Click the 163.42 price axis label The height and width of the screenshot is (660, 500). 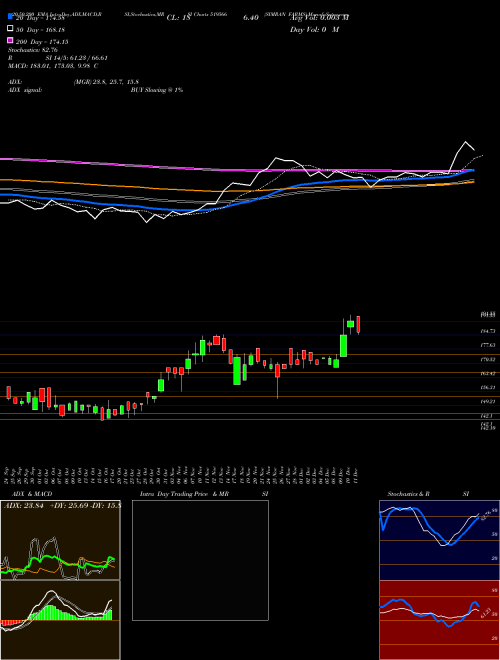pyautogui.click(x=487, y=373)
